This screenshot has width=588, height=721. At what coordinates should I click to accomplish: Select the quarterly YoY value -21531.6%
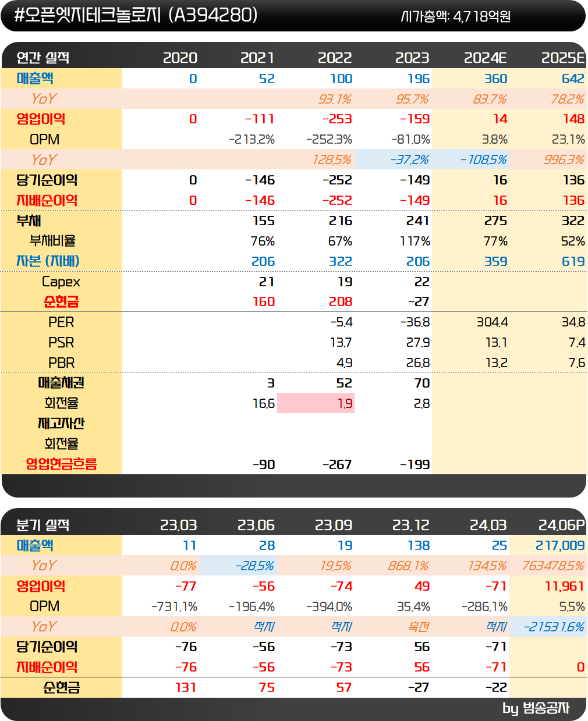(x=554, y=627)
